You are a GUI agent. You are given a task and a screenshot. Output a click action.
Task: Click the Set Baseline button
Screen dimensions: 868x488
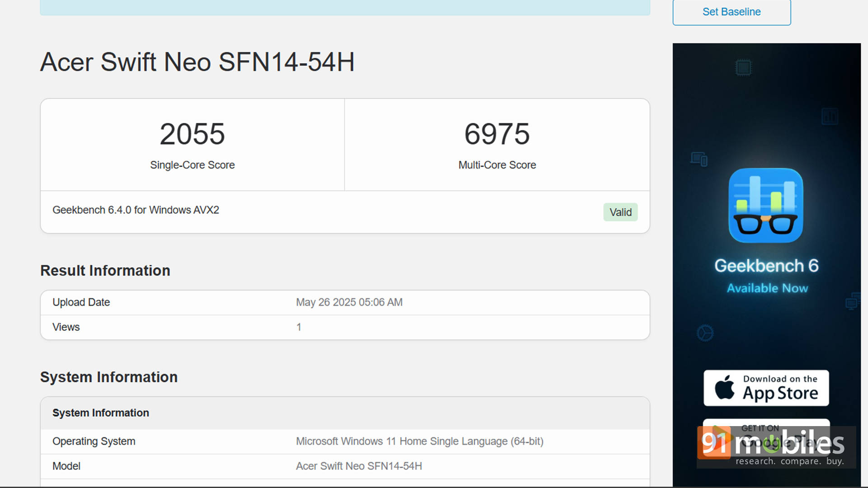click(731, 12)
